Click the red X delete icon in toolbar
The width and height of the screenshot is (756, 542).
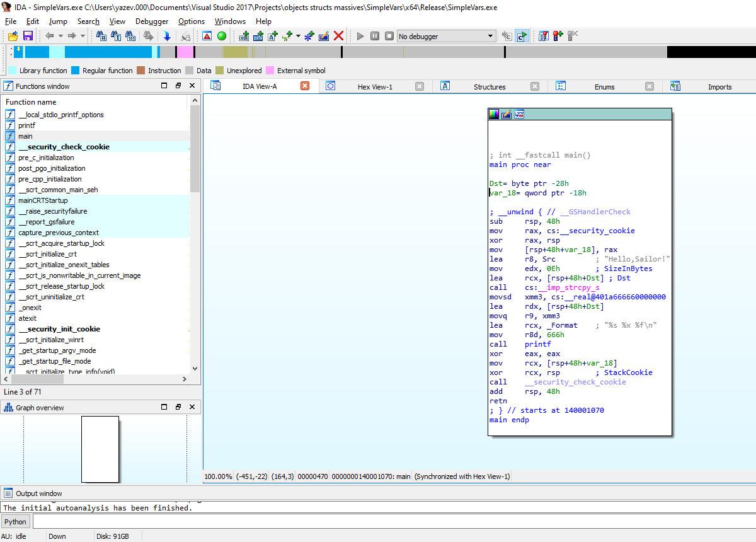point(338,37)
